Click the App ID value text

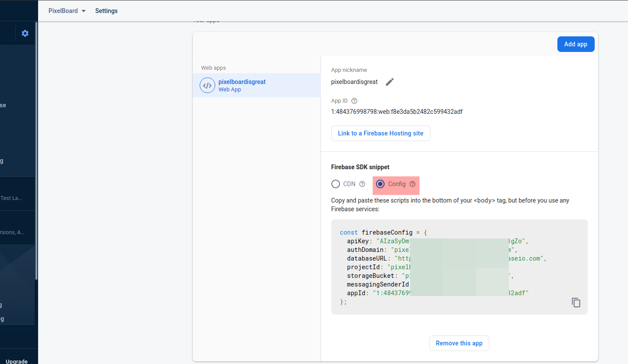click(x=397, y=112)
